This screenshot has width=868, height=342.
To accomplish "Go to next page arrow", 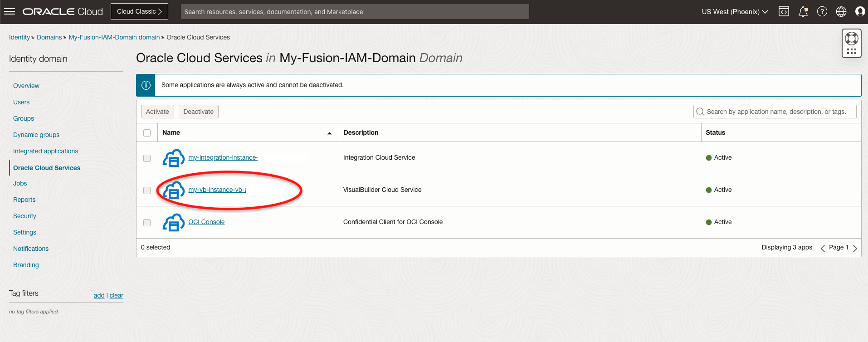I will [855, 248].
